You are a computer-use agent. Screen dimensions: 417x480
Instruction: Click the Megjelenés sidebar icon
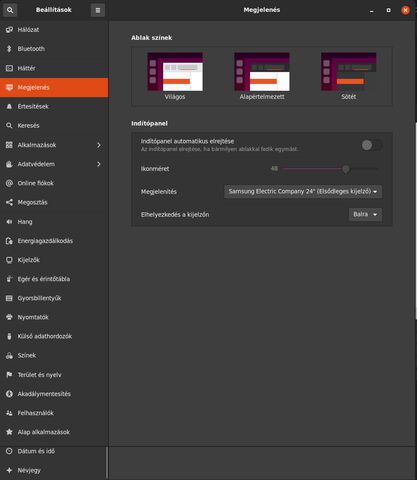[x=9, y=87]
